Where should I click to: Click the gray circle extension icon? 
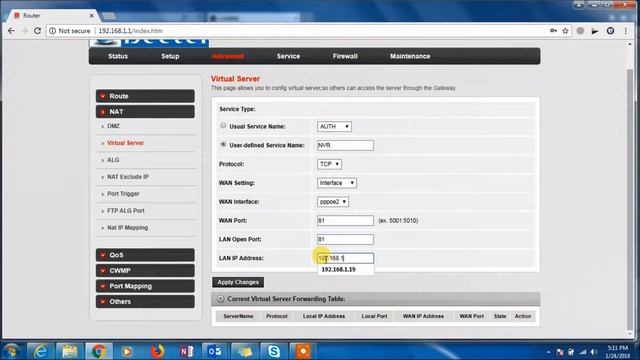click(x=580, y=31)
